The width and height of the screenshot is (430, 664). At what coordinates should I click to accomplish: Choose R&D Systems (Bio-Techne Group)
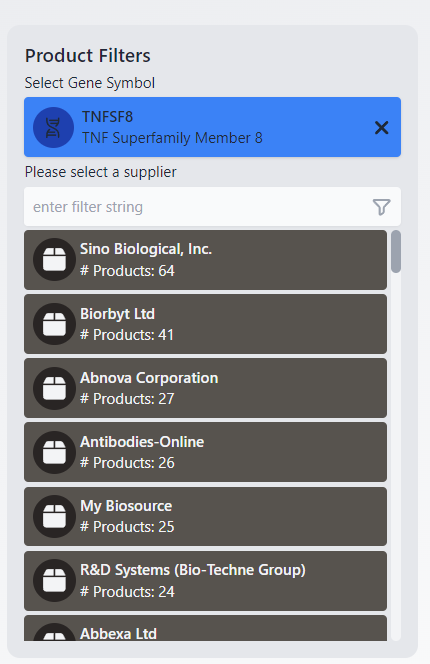tap(205, 581)
